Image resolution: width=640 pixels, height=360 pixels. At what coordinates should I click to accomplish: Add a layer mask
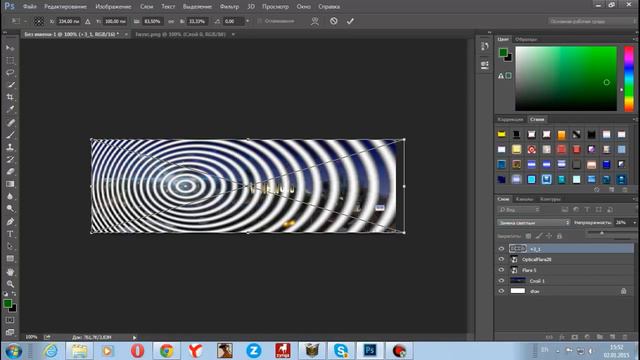click(x=574, y=337)
